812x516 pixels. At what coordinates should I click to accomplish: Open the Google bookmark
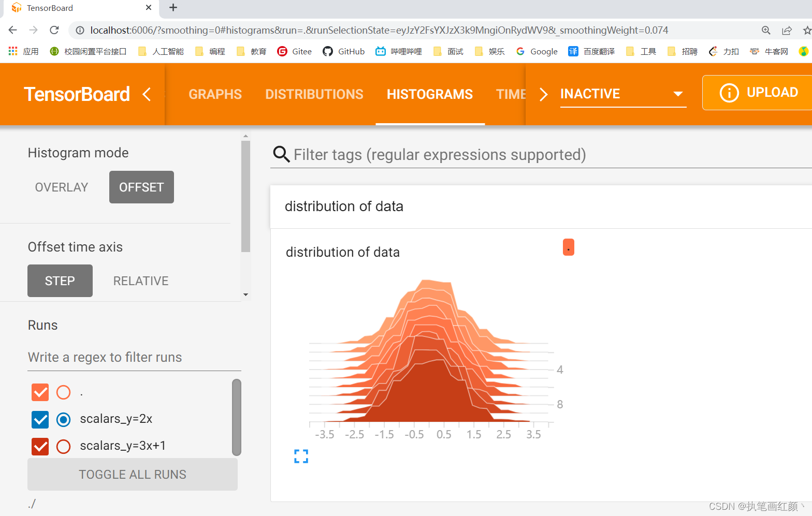click(537, 51)
